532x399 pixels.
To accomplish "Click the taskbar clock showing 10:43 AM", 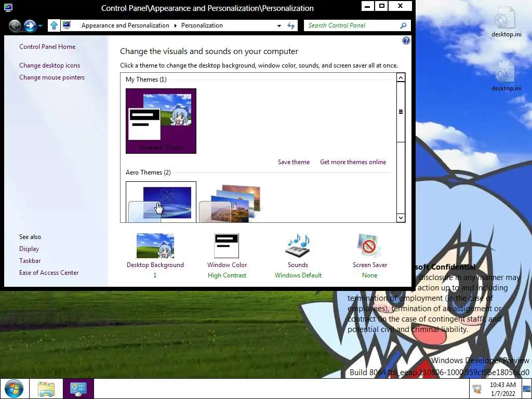I will tap(502, 389).
